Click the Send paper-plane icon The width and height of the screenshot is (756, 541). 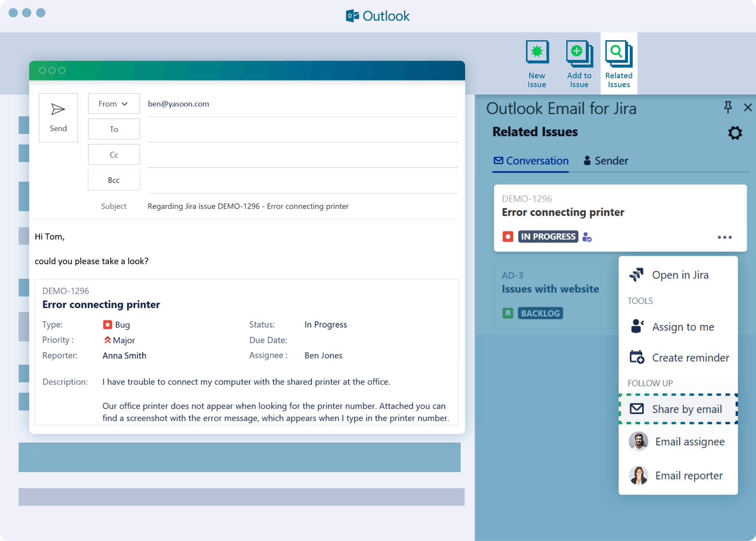click(x=58, y=110)
